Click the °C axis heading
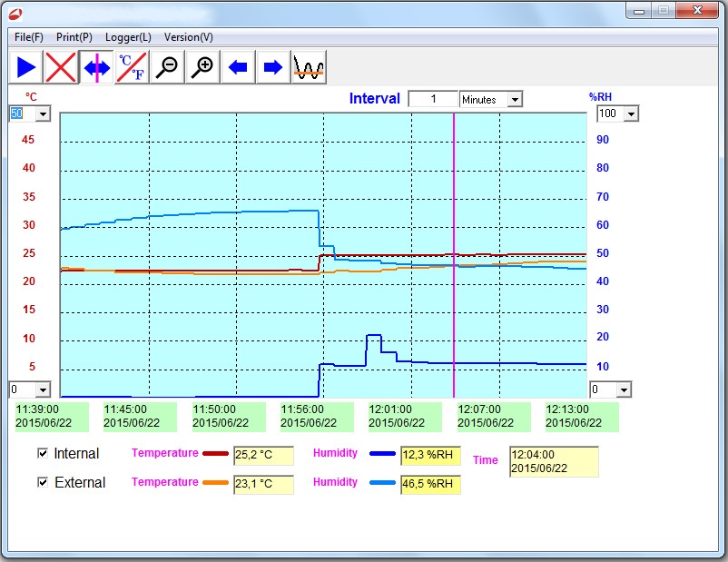The width and height of the screenshot is (728, 562). (x=31, y=97)
